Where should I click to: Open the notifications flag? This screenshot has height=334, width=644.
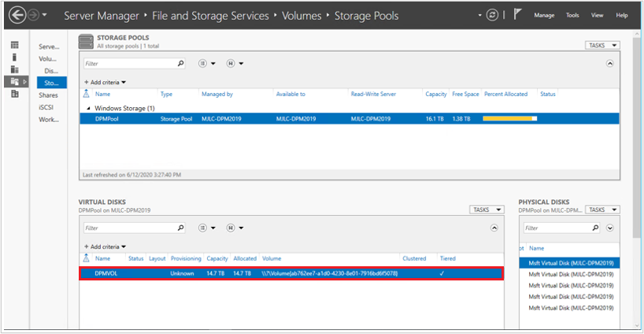point(517,14)
